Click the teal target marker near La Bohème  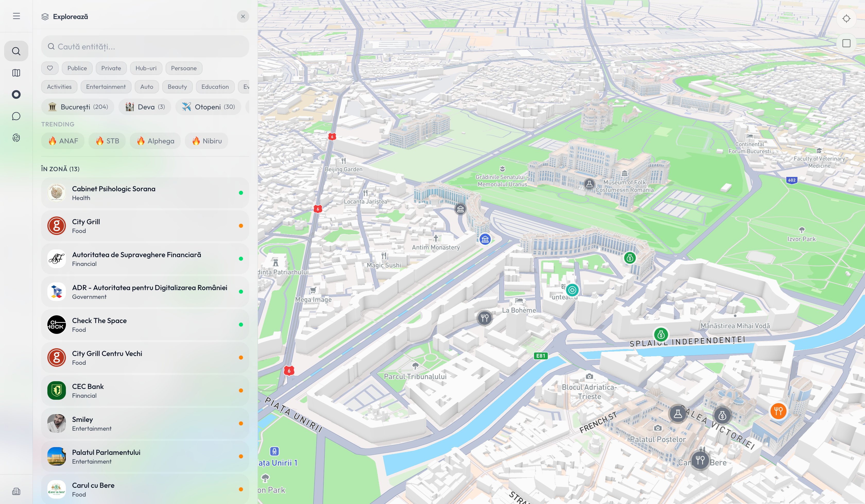point(572,290)
